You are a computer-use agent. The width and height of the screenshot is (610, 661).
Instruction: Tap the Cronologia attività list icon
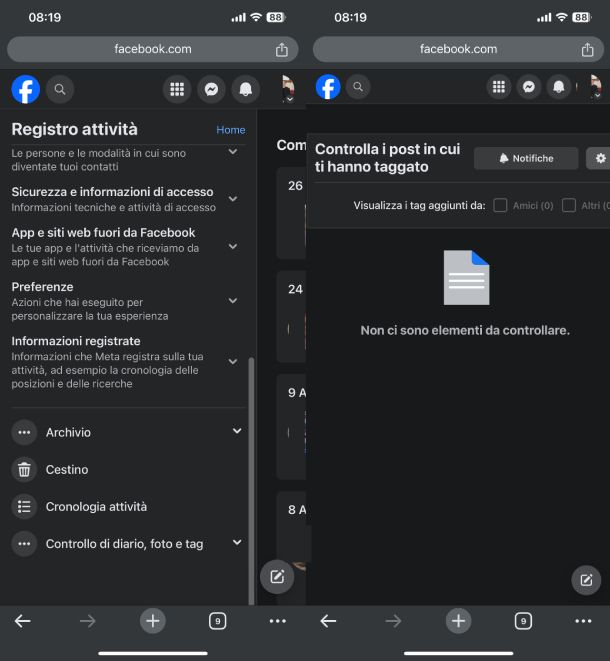tap(24, 506)
